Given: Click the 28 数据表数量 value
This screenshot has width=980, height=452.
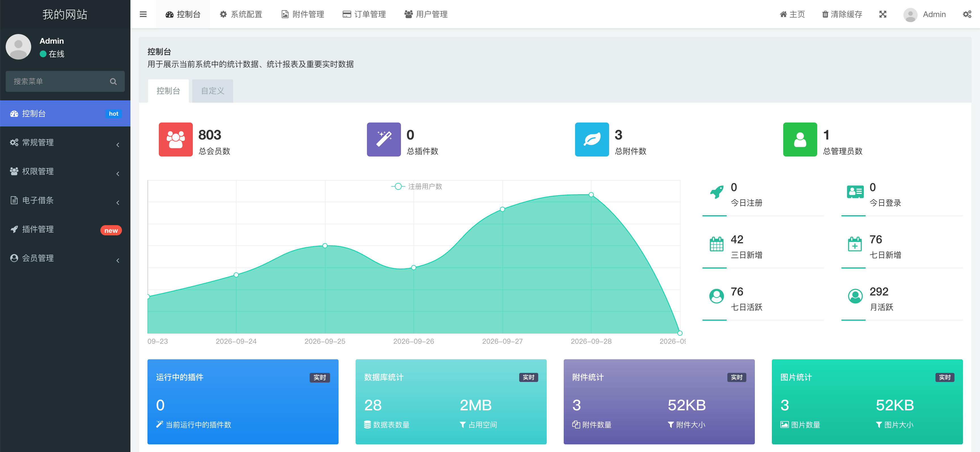Looking at the screenshot, I should pyautogui.click(x=373, y=405).
